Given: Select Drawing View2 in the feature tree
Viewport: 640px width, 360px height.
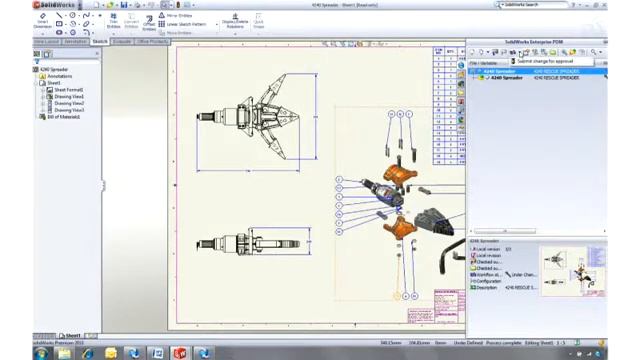Looking at the screenshot, I should tap(69, 103).
